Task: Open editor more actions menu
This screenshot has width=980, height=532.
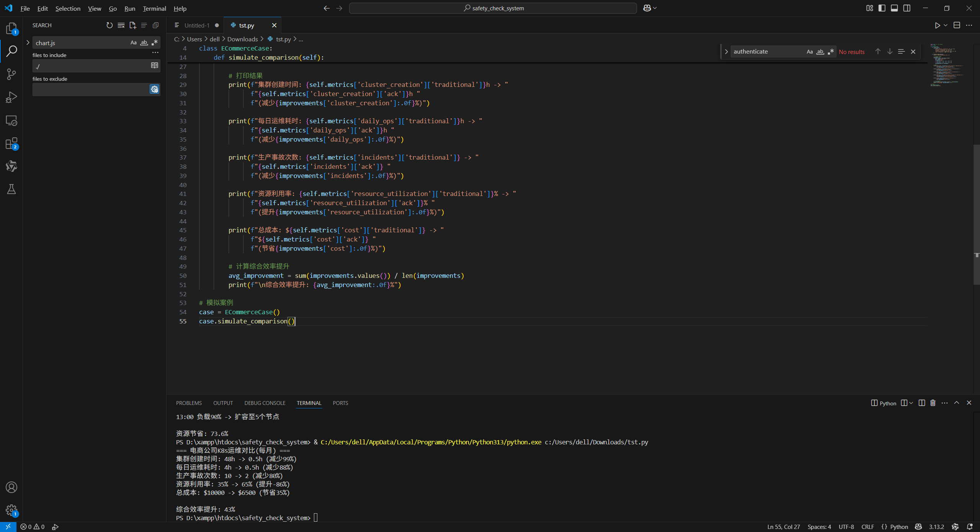Action: [969, 25]
